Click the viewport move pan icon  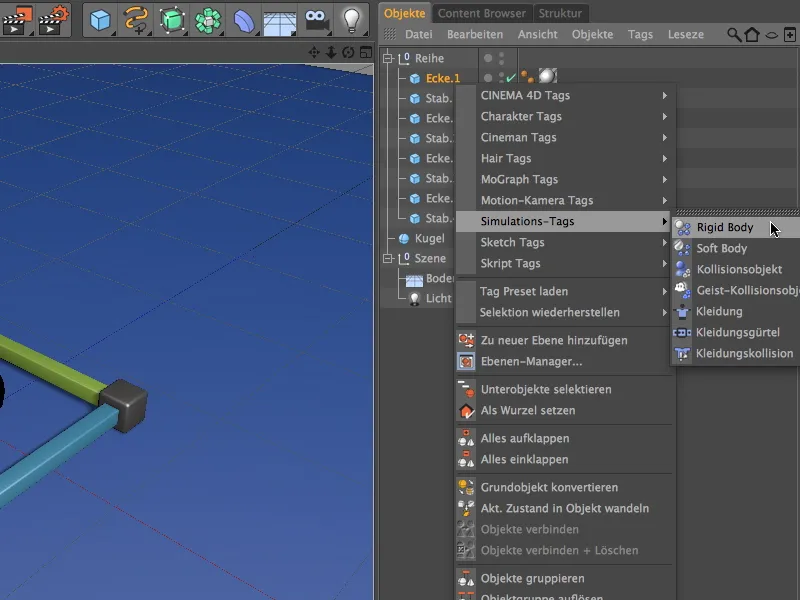pyautogui.click(x=314, y=52)
